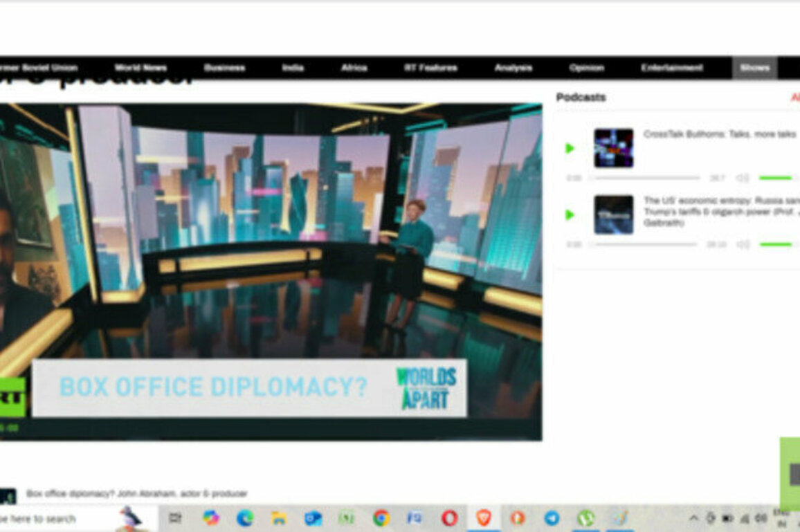Go to the Analysis section
The width and height of the screenshot is (800, 532).
pos(513,68)
